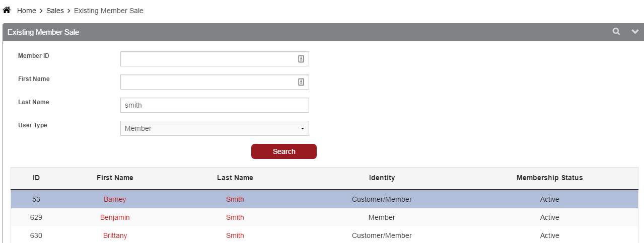Click autofill icon in Member ID field

[301, 59]
